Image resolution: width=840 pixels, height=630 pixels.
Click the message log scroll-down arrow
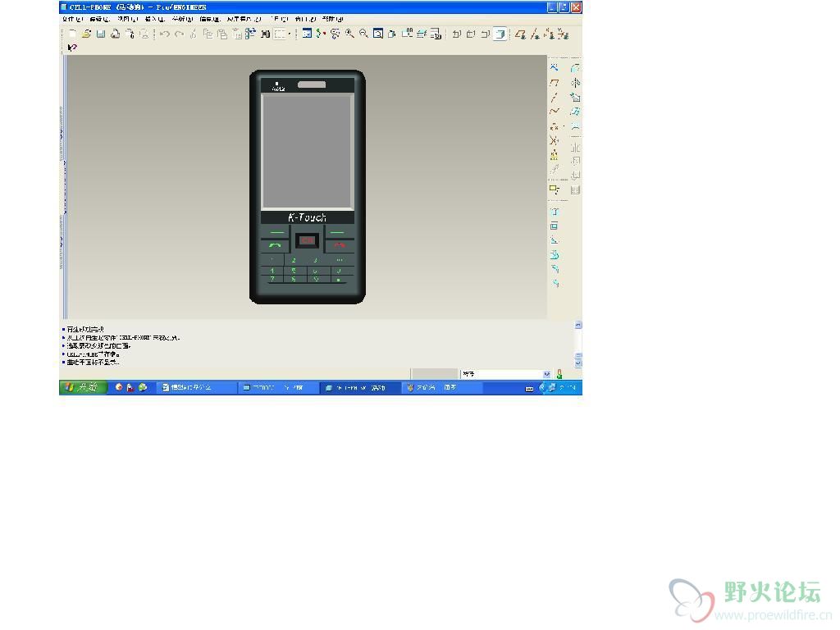pos(578,363)
